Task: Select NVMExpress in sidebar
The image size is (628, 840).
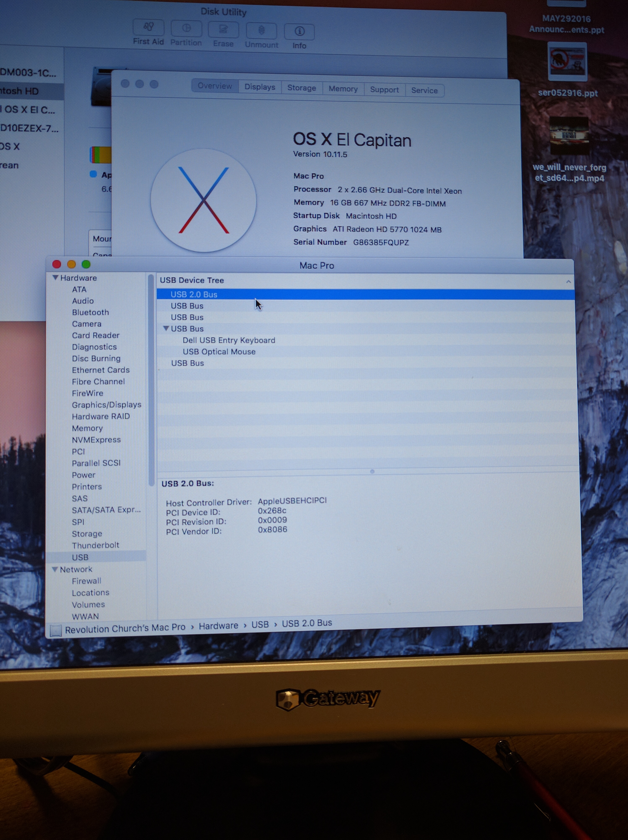Action: [x=96, y=440]
